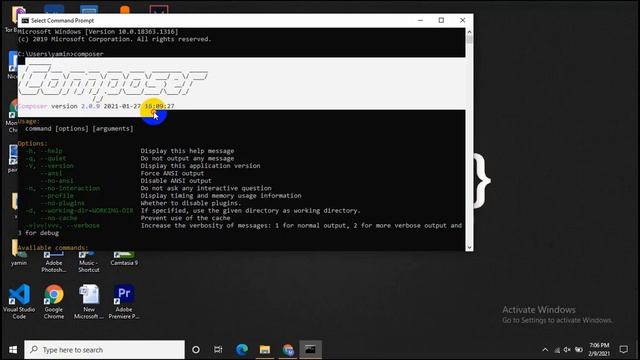
Task: Click 'Force ANSI output' text
Action: 172,173
